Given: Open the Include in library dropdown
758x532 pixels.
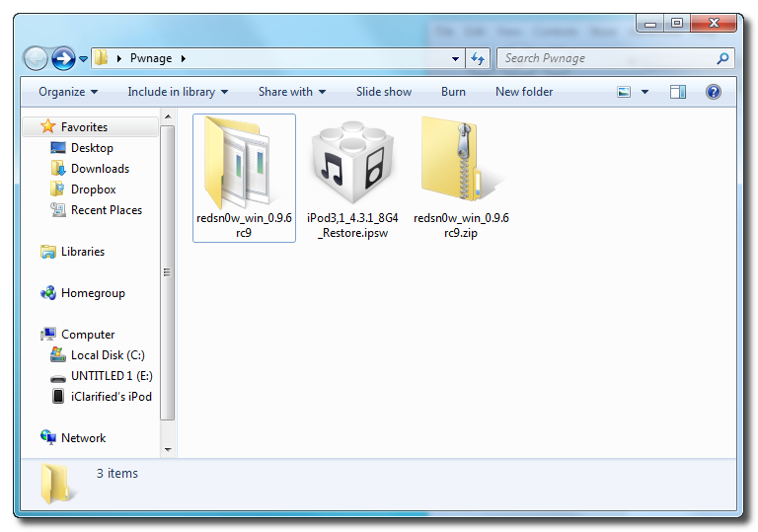Looking at the screenshot, I should (x=177, y=92).
